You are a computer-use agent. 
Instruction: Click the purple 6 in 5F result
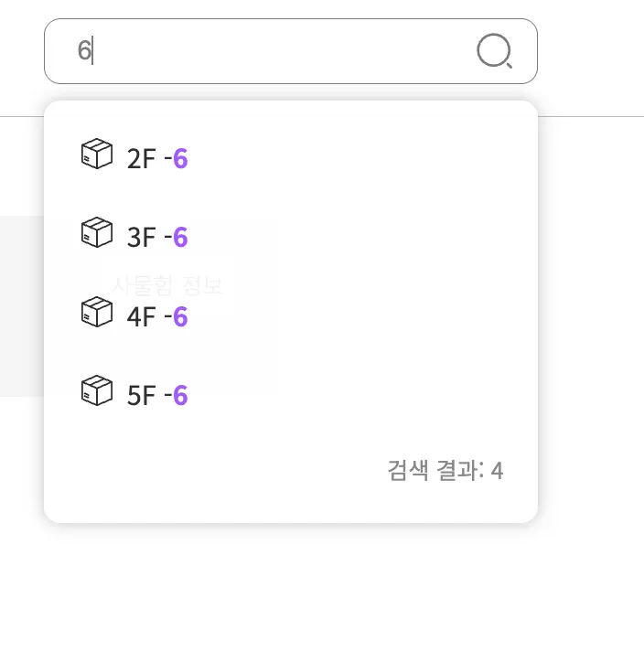(180, 396)
